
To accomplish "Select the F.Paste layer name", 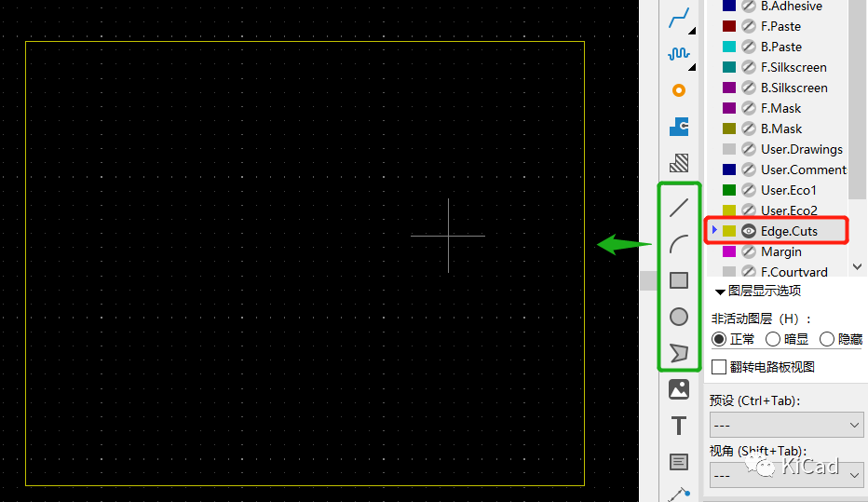I will tap(780, 26).
